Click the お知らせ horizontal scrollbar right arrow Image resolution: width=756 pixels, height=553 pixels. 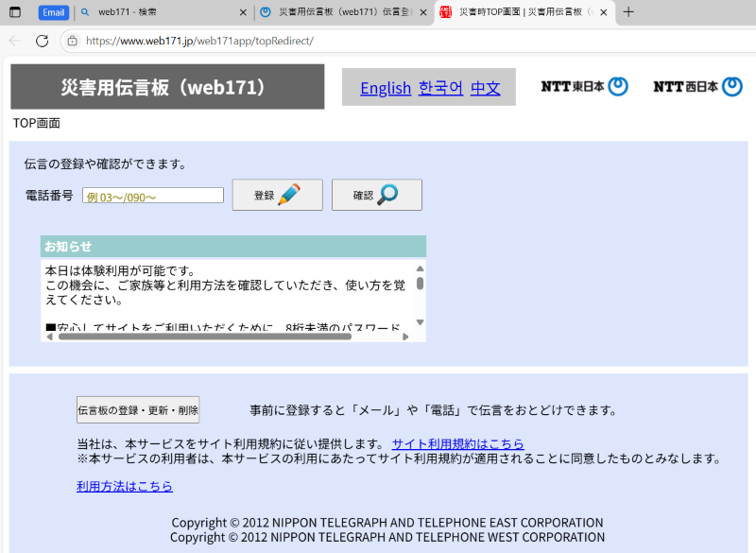pyautogui.click(x=405, y=337)
